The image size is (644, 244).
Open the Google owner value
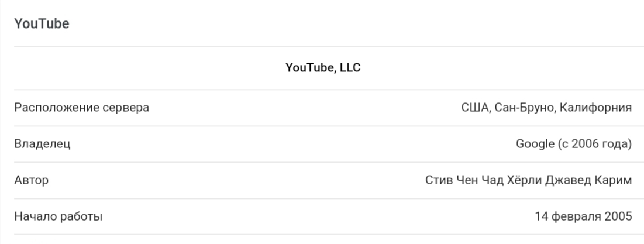pos(535,144)
